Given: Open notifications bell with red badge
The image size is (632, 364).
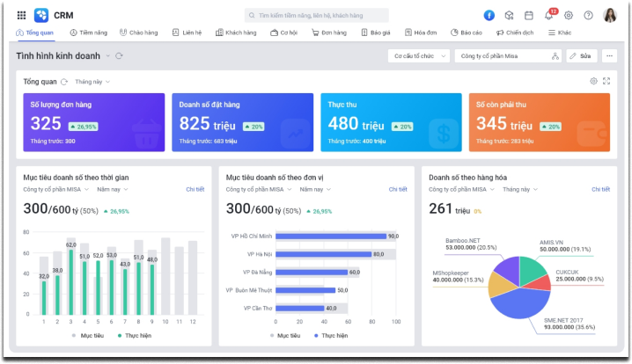Looking at the screenshot, I should 549,15.
